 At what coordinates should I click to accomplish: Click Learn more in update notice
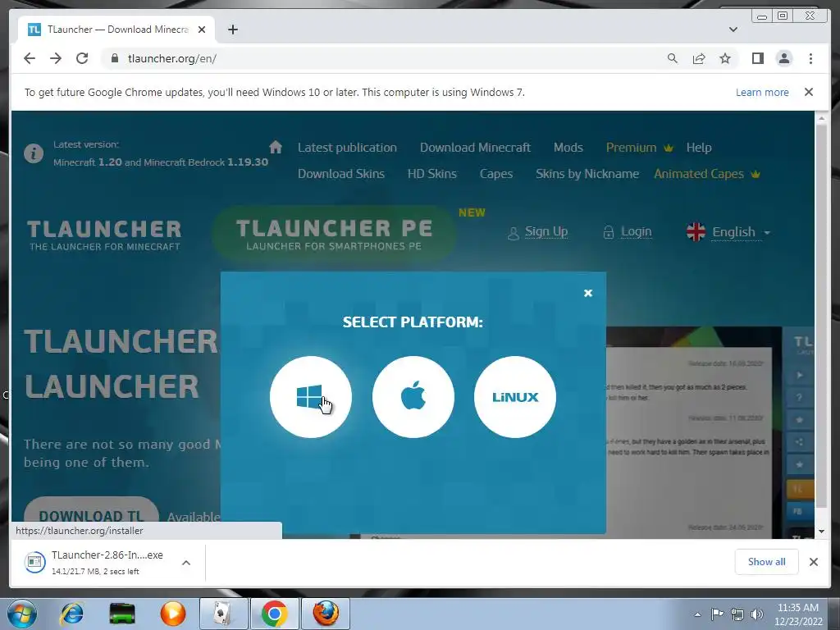coord(762,92)
